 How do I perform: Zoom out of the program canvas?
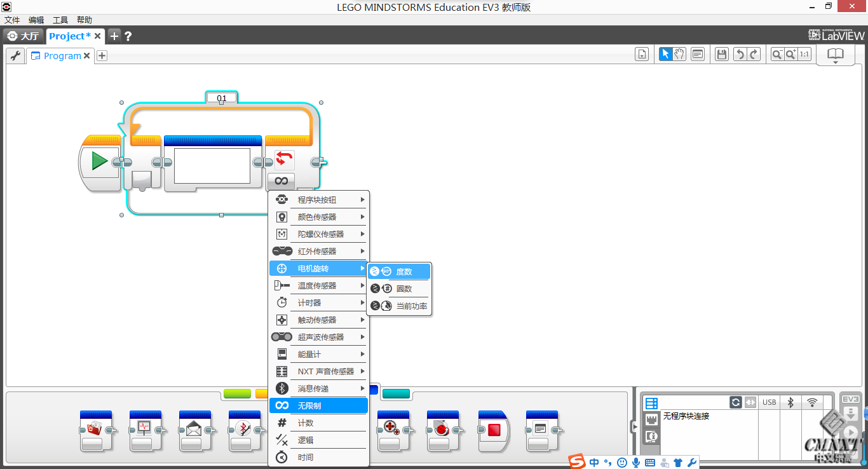(x=777, y=55)
